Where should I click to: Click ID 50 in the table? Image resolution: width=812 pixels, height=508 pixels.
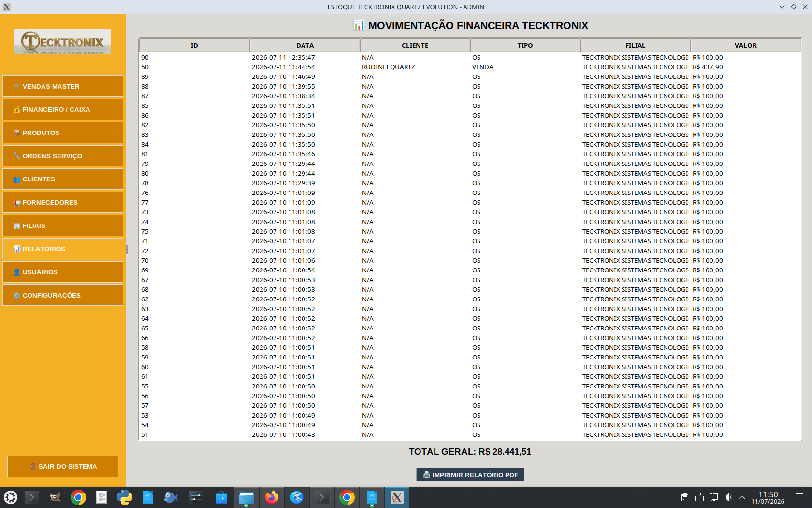(145, 67)
